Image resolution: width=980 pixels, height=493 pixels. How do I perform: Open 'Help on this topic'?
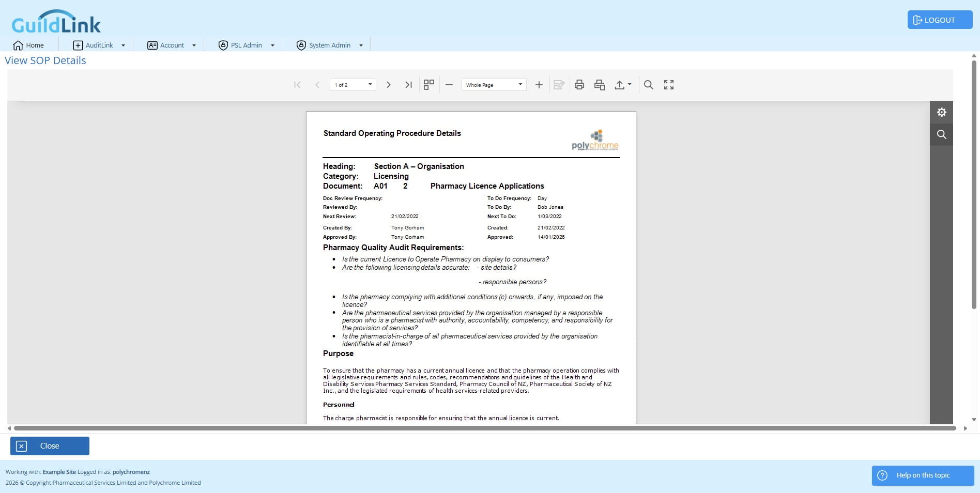click(x=923, y=475)
